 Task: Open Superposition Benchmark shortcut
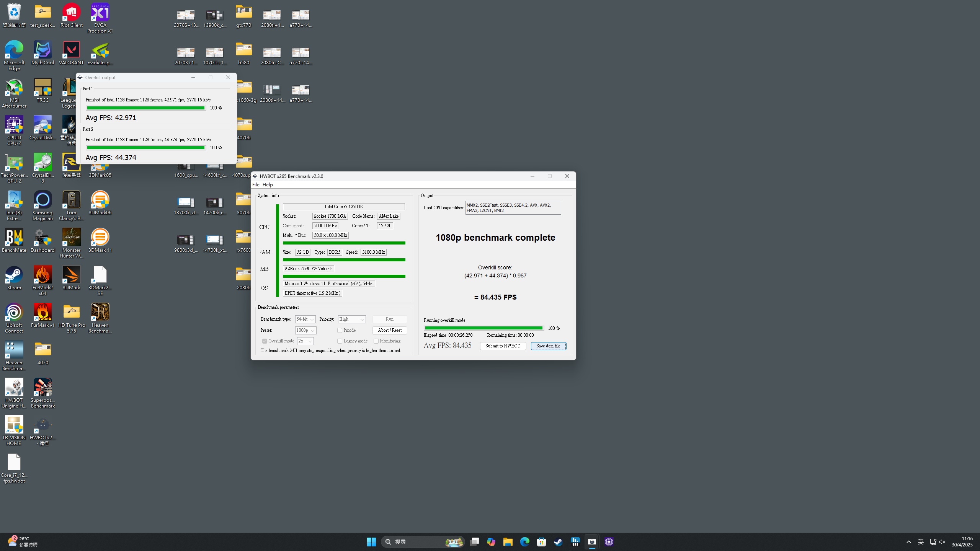(42, 393)
